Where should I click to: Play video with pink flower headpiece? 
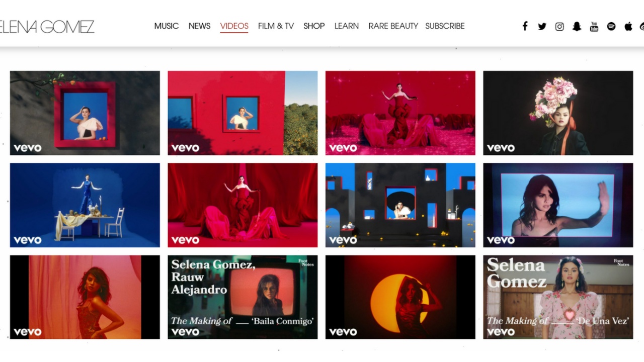[558, 113]
